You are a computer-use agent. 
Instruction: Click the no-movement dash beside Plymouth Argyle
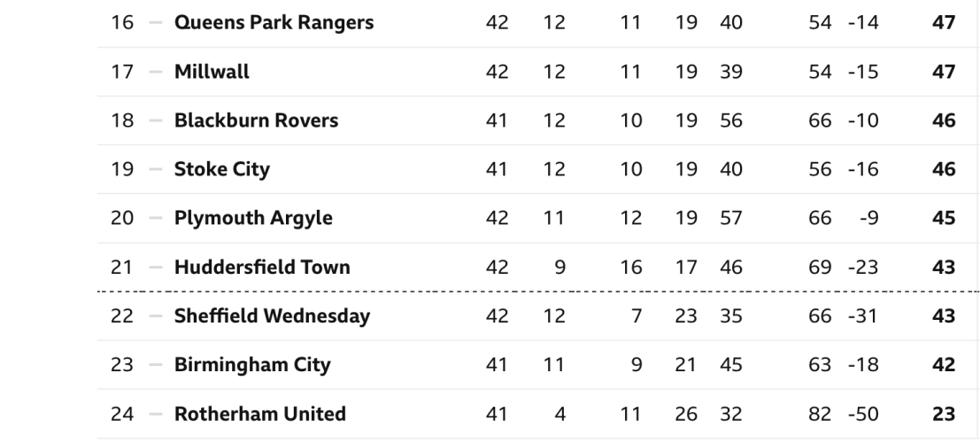click(x=155, y=218)
